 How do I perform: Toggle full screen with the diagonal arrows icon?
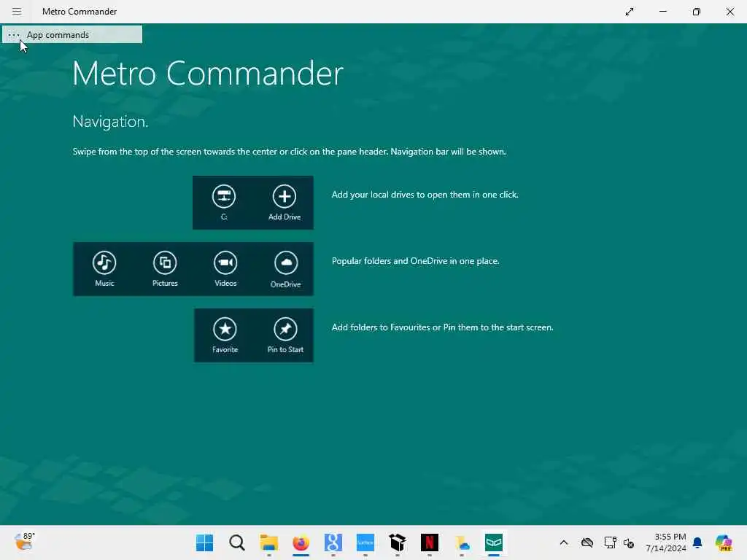point(630,12)
